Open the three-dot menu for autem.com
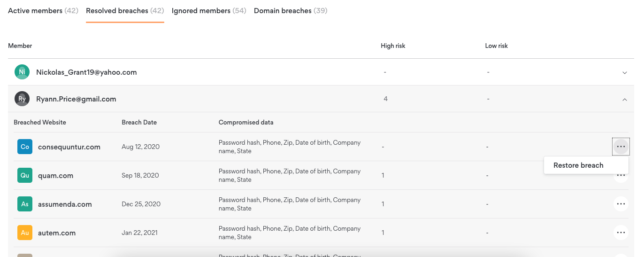644x257 pixels. pyautogui.click(x=621, y=233)
